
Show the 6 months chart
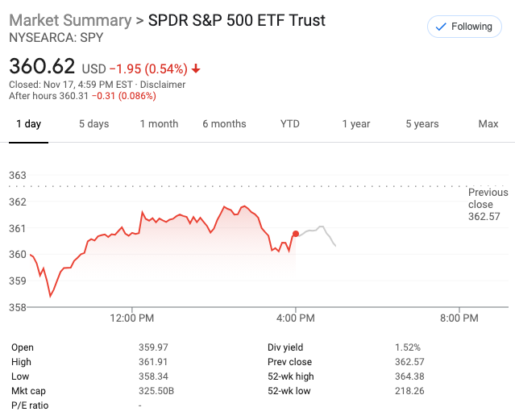click(x=224, y=124)
